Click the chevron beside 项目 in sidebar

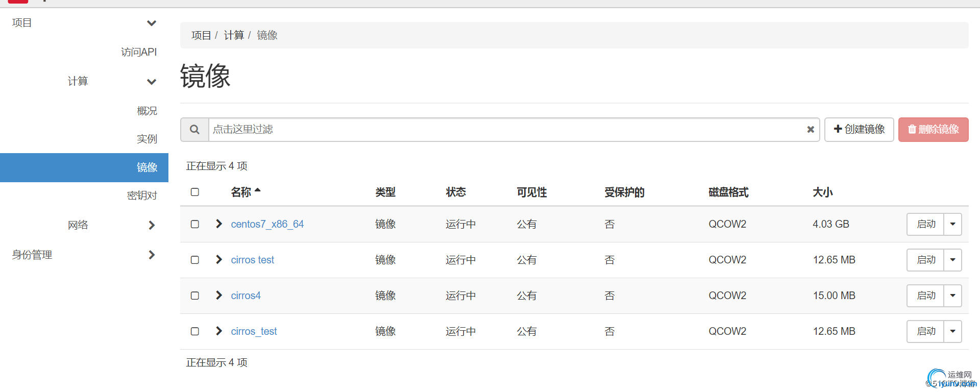coord(152,23)
